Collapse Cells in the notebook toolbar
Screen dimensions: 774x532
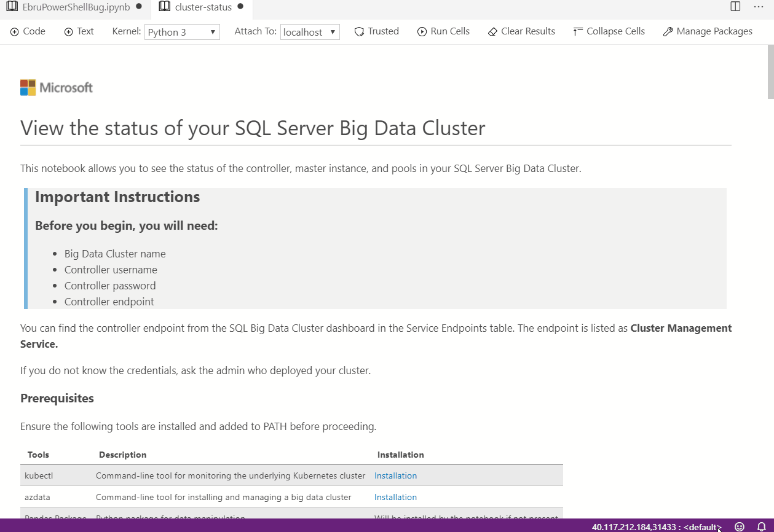(609, 31)
